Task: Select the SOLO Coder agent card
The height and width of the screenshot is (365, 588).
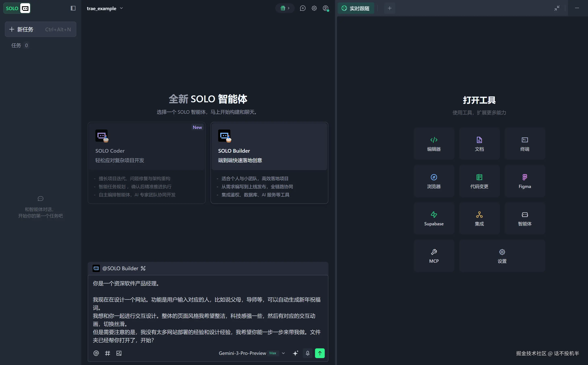Action: (147, 162)
